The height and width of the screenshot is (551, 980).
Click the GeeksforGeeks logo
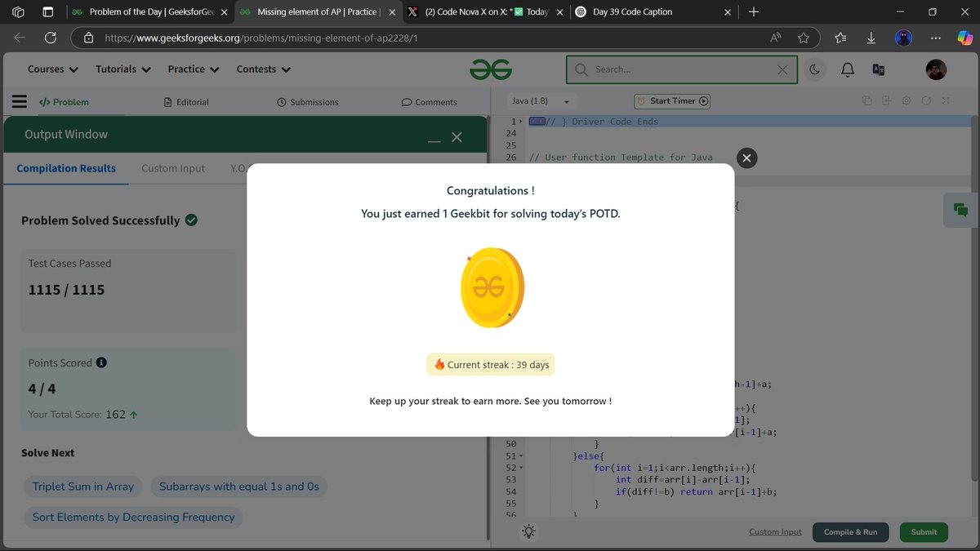[x=491, y=70]
